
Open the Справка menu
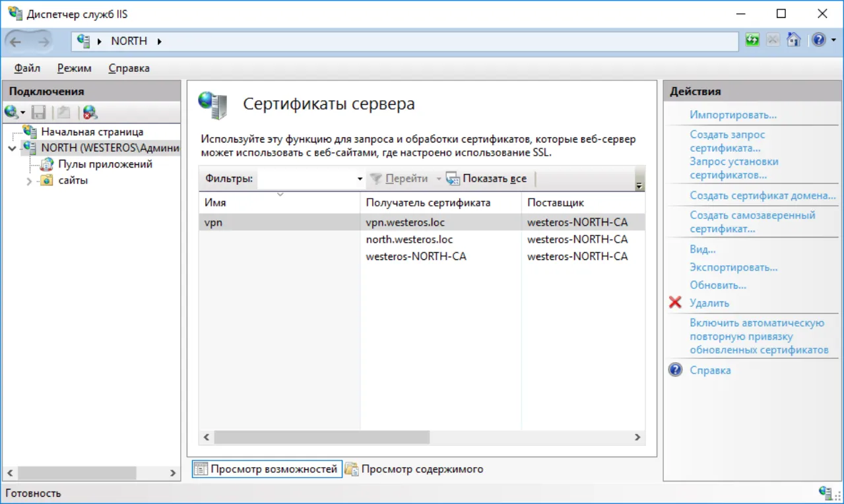point(129,68)
